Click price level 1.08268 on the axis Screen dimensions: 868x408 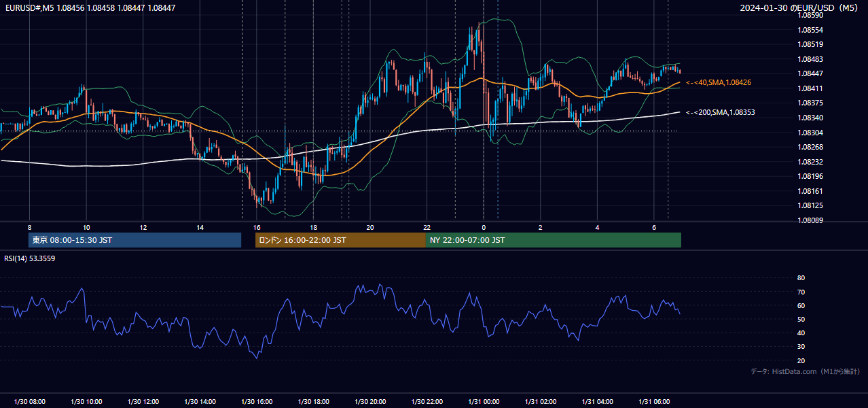click(x=810, y=147)
